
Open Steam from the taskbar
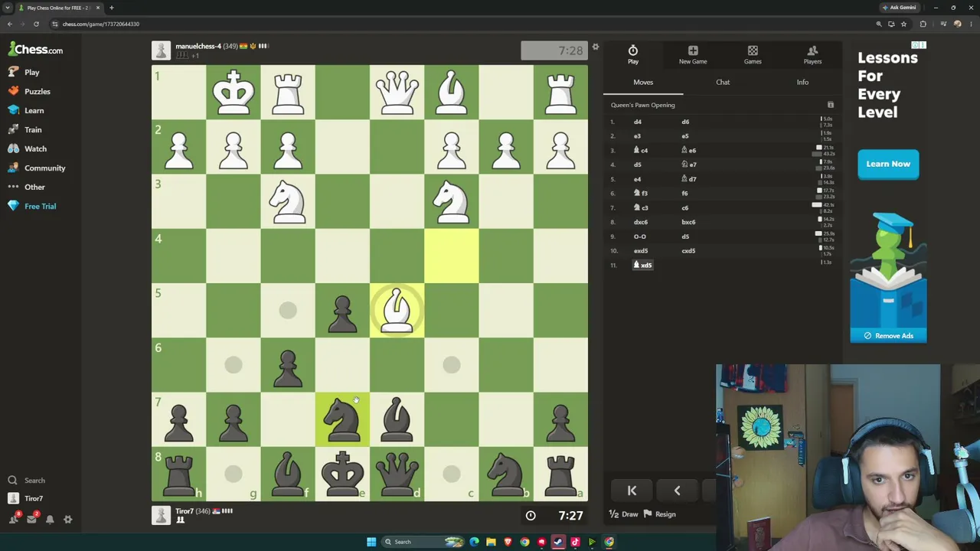pyautogui.click(x=558, y=542)
